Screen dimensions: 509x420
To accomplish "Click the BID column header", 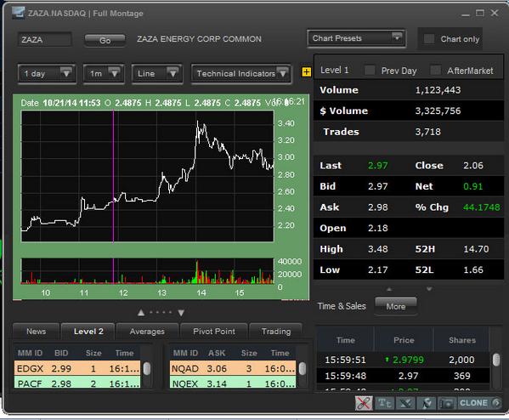I will click(x=61, y=353).
